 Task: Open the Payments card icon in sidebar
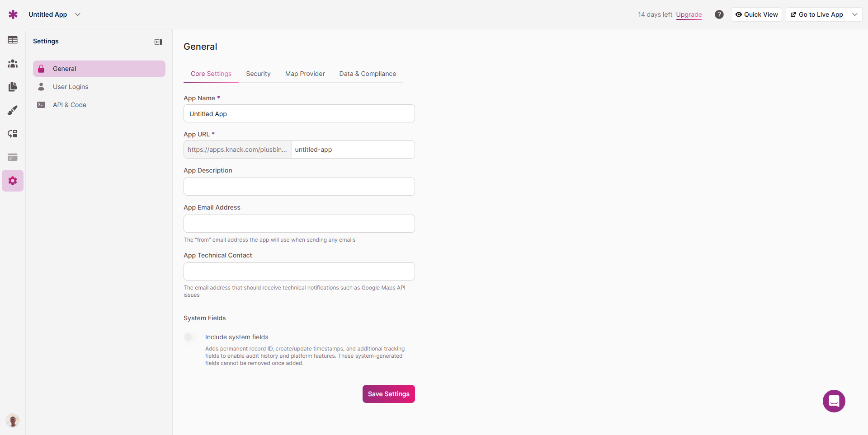click(x=13, y=157)
